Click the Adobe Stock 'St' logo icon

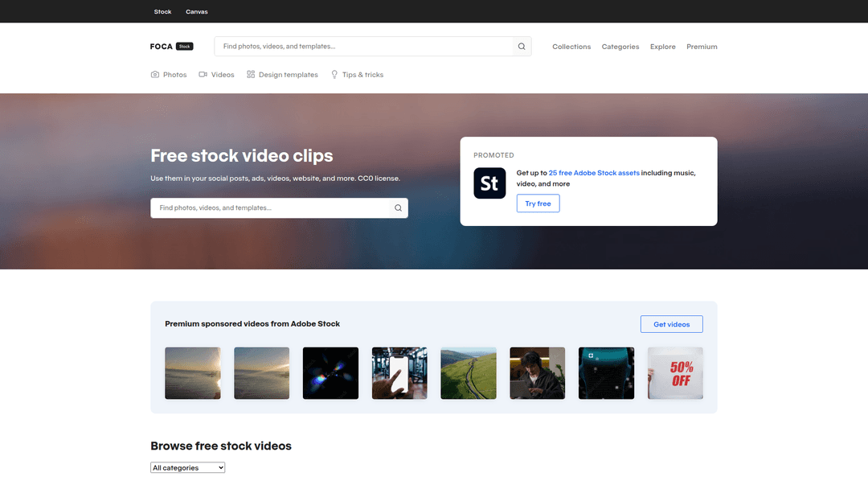pos(489,183)
